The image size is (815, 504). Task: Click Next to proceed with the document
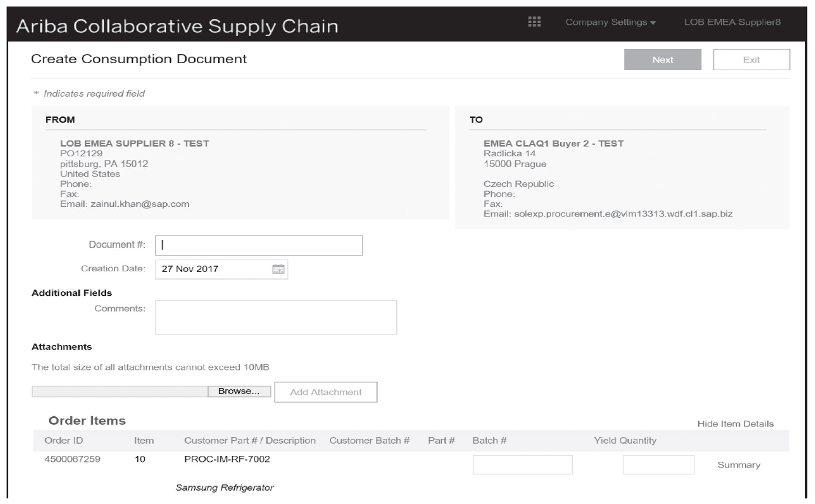tap(662, 59)
